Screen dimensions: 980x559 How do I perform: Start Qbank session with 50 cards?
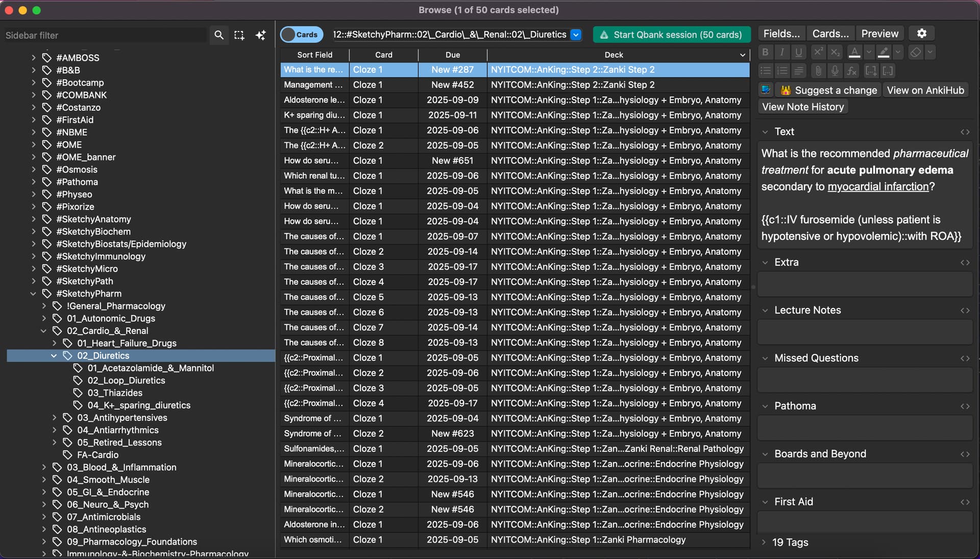tap(672, 35)
